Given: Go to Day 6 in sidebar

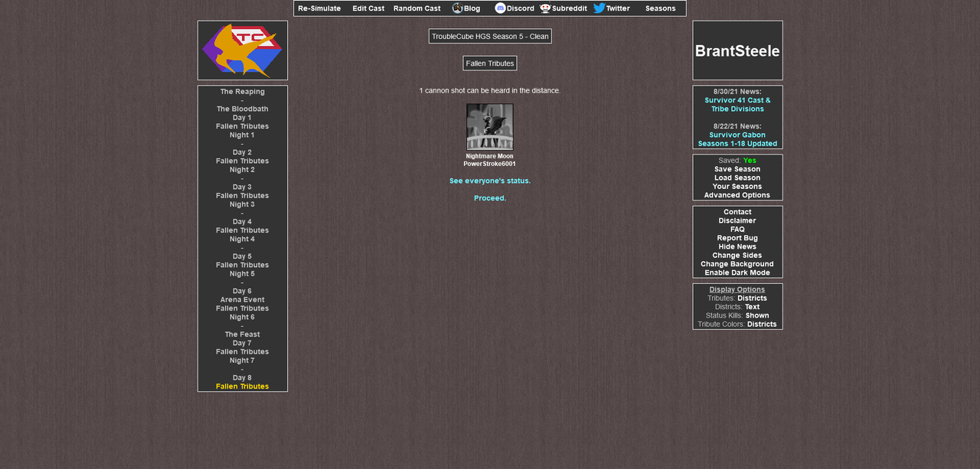Looking at the screenshot, I should [x=243, y=291].
